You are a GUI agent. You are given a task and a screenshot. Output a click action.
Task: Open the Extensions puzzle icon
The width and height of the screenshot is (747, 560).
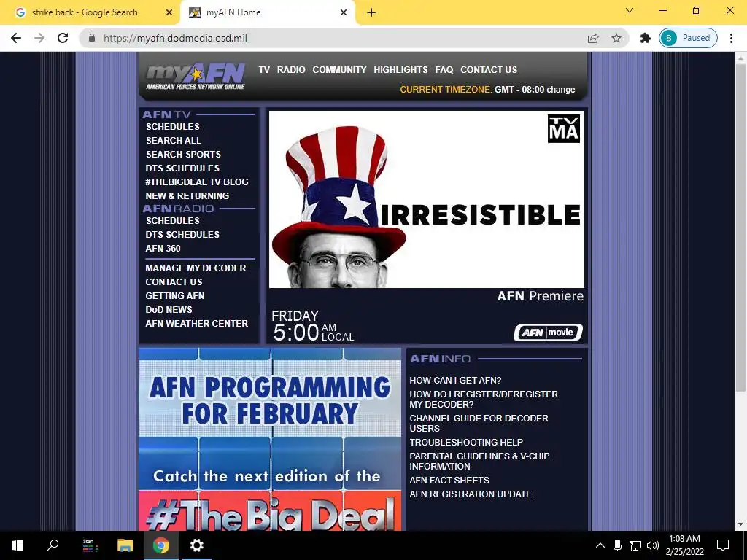tap(646, 38)
